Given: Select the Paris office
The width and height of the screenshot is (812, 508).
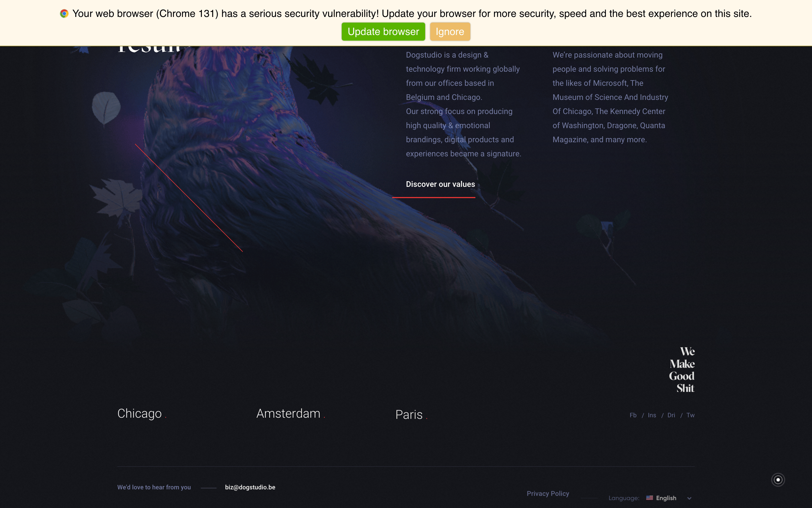Looking at the screenshot, I should pyautogui.click(x=409, y=415).
